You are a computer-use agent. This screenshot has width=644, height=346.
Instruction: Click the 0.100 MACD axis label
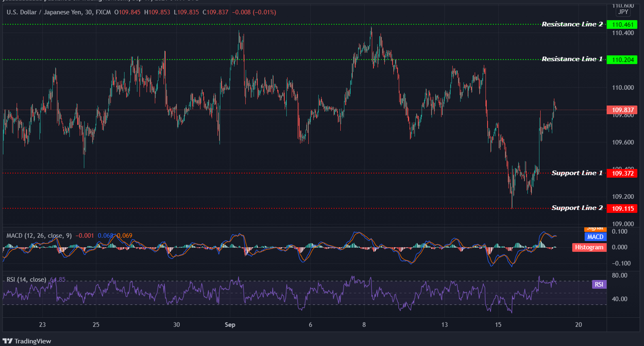pyautogui.click(x=620, y=231)
